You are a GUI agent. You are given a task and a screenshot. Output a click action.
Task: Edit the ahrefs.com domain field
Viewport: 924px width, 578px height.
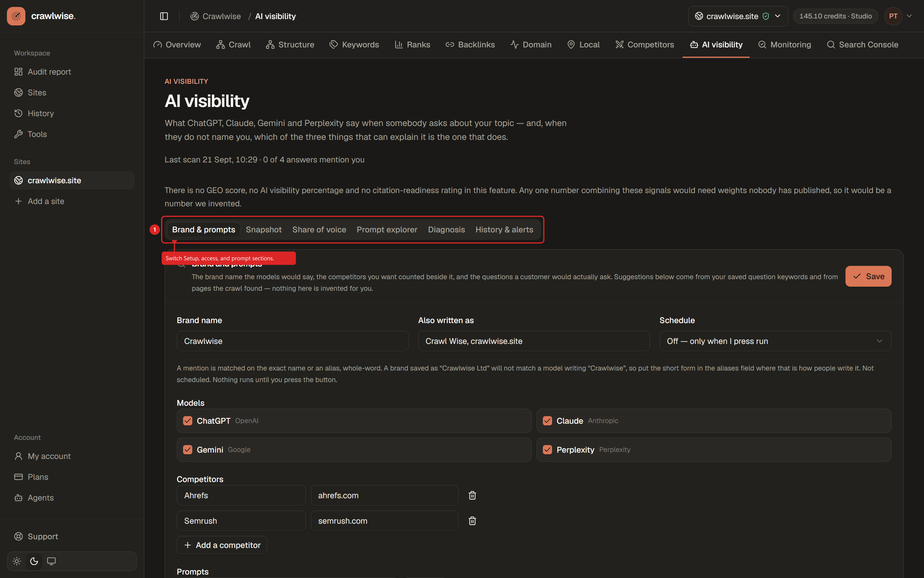click(x=385, y=495)
